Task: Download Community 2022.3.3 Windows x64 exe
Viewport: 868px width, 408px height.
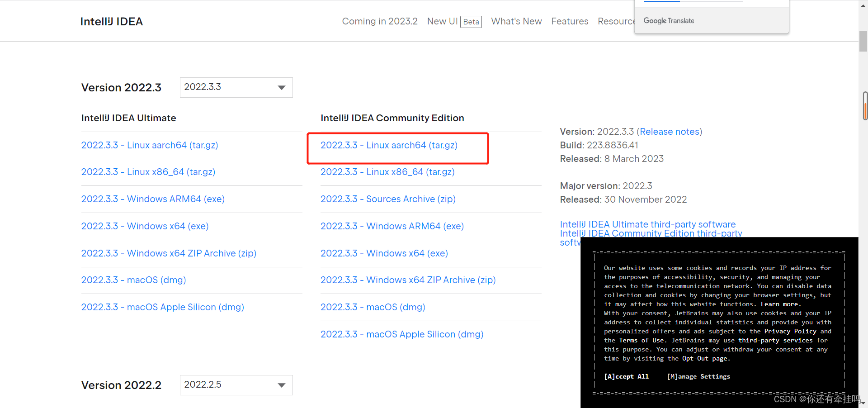Action: (384, 253)
